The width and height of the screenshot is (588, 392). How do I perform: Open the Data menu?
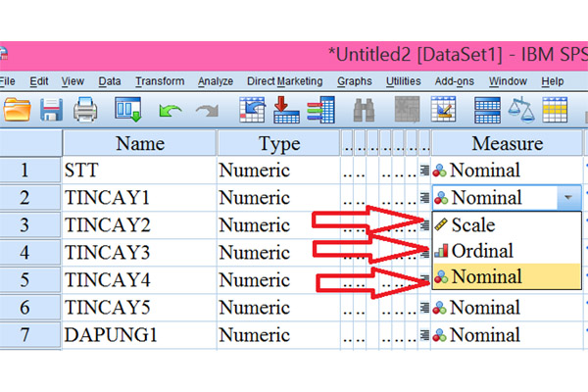click(110, 81)
